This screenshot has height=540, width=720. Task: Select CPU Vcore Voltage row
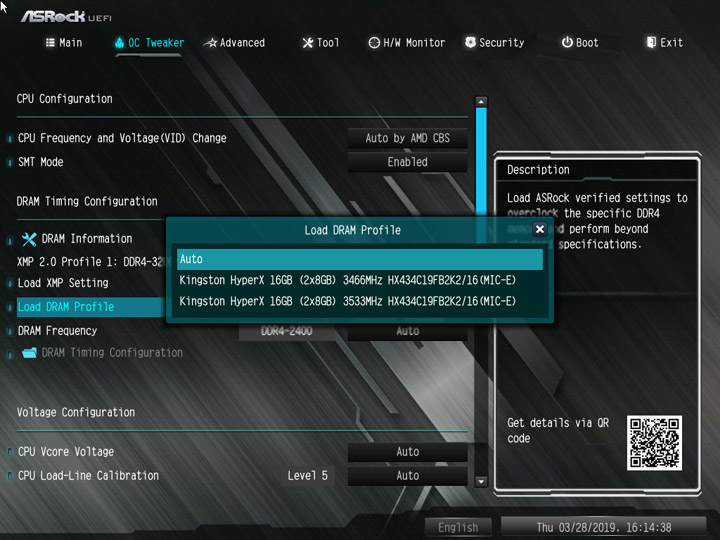pyautogui.click(x=66, y=452)
